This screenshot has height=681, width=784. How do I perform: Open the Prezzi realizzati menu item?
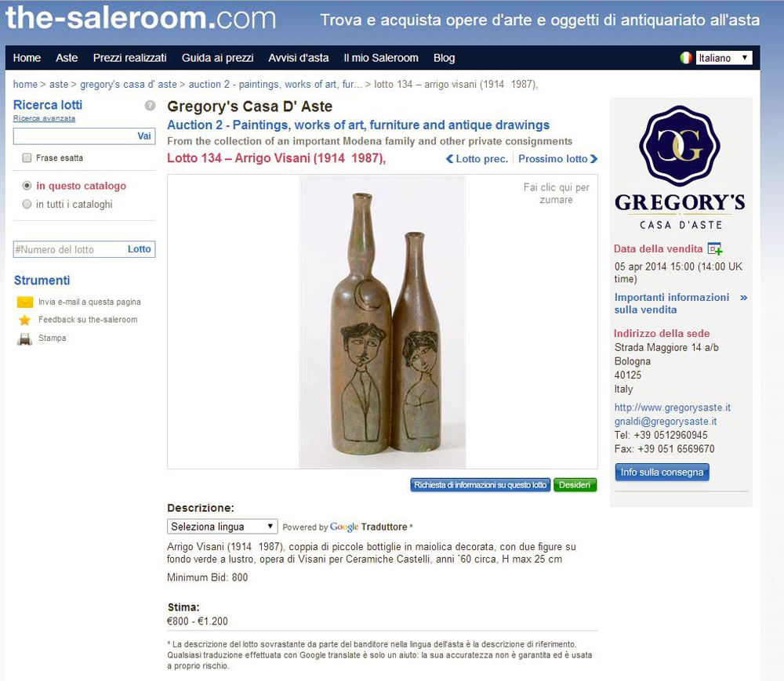(x=130, y=58)
